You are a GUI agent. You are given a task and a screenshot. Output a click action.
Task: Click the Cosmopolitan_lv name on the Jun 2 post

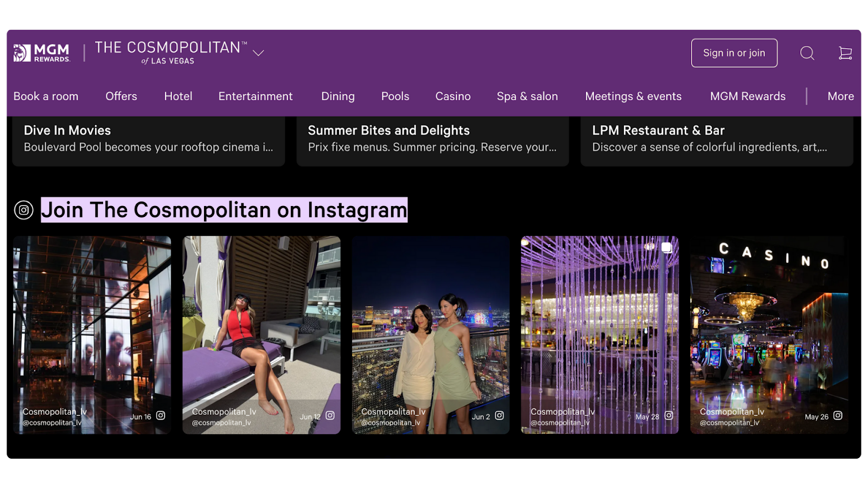pyautogui.click(x=393, y=412)
